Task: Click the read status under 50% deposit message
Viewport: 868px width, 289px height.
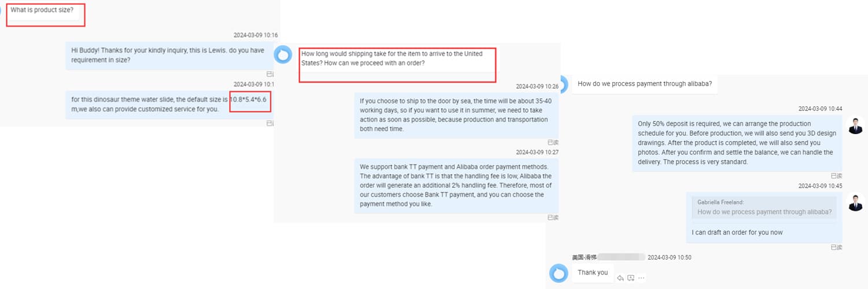Action: [x=836, y=176]
